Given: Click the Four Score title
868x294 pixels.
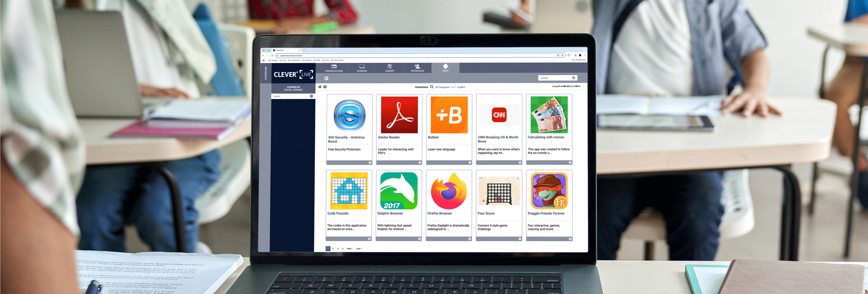Looking at the screenshot, I should tap(486, 214).
